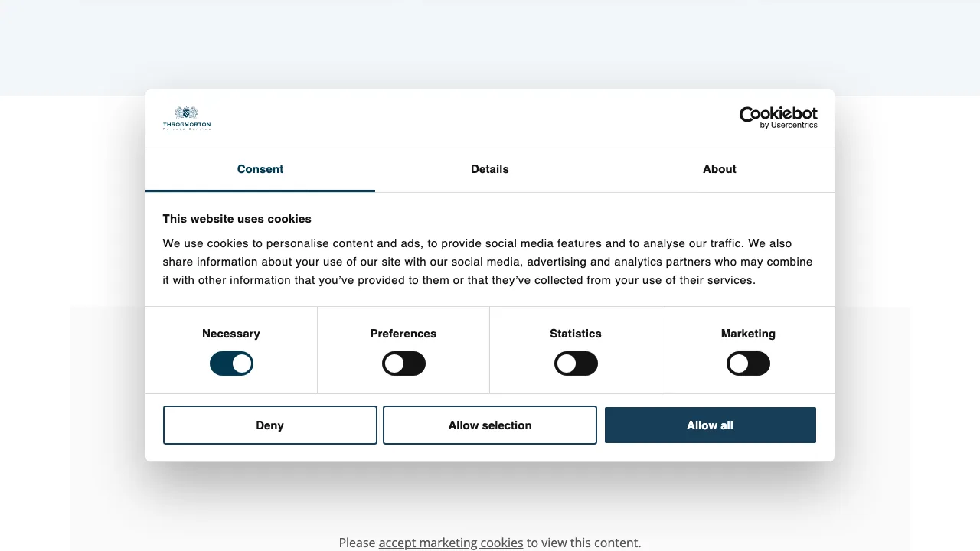980x551 pixels.
Task: Select the Consent tab
Action: tap(260, 169)
